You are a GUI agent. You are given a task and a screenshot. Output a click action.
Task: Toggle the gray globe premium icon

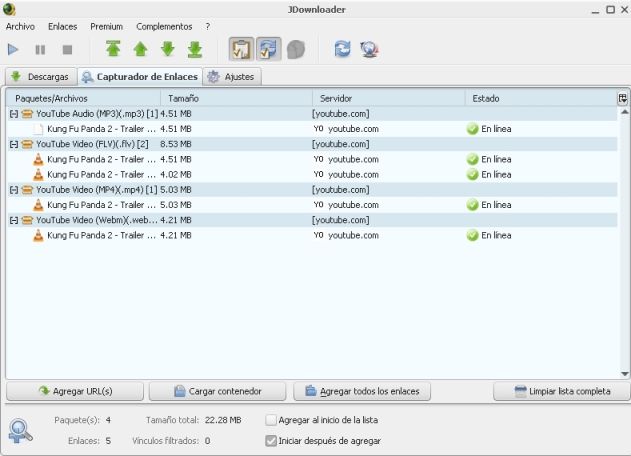click(296, 50)
